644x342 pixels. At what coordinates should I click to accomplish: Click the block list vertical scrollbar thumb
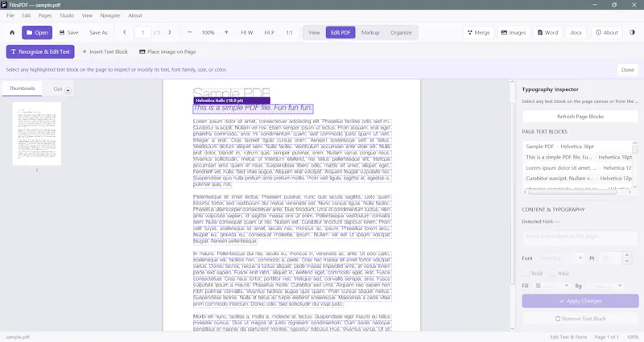point(635,150)
